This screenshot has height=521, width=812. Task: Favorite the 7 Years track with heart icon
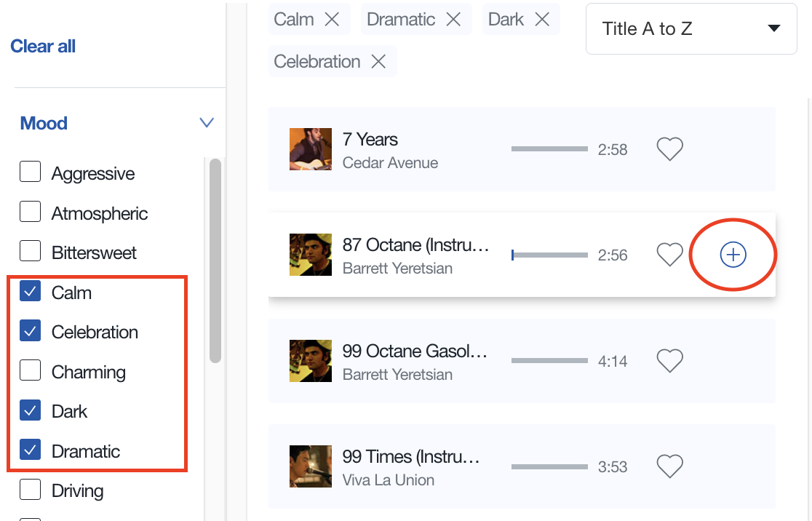(669, 149)
